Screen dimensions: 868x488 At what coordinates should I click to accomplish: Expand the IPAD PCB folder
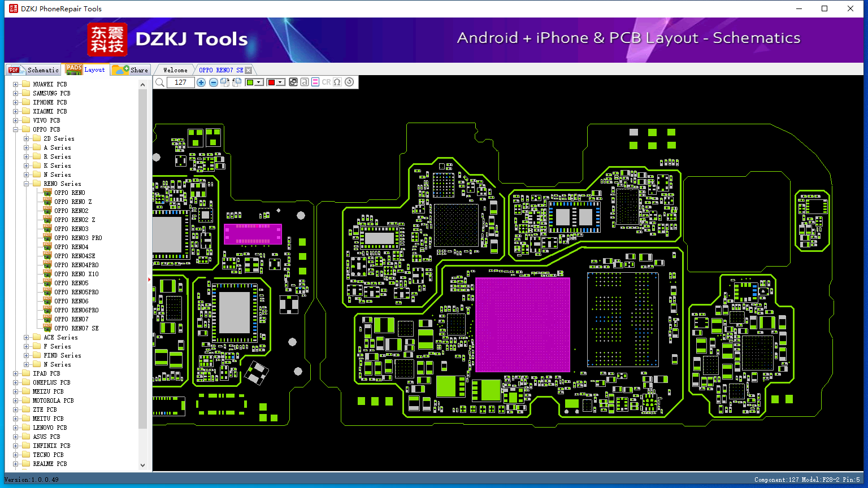click(x=15, y=373)
